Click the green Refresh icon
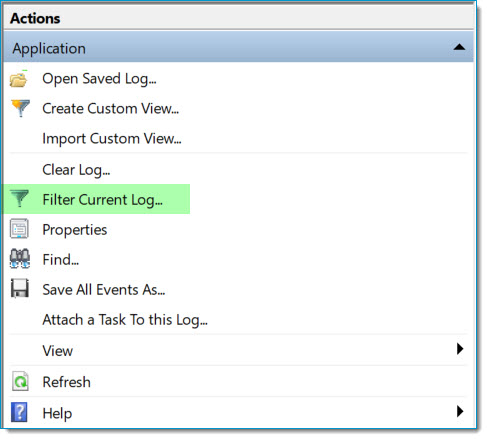487x439 pixels. 20,381
